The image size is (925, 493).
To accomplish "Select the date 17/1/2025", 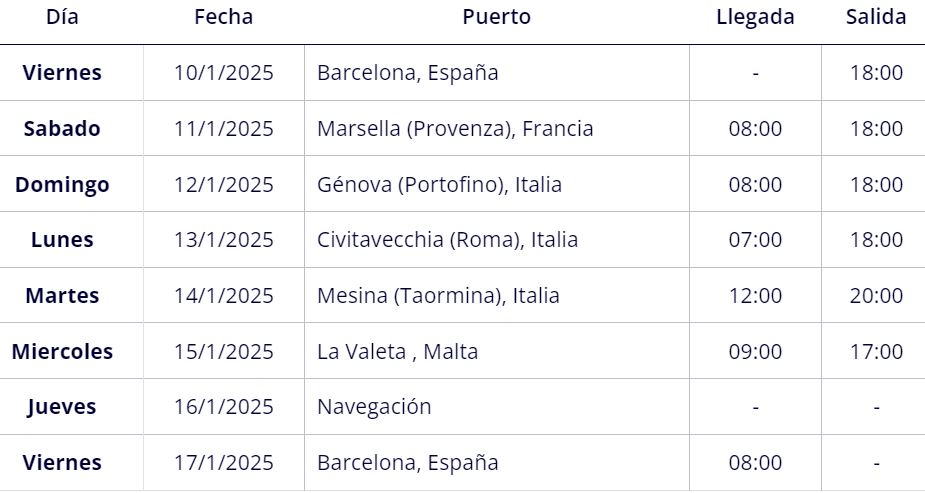I will tap(224, 463).
